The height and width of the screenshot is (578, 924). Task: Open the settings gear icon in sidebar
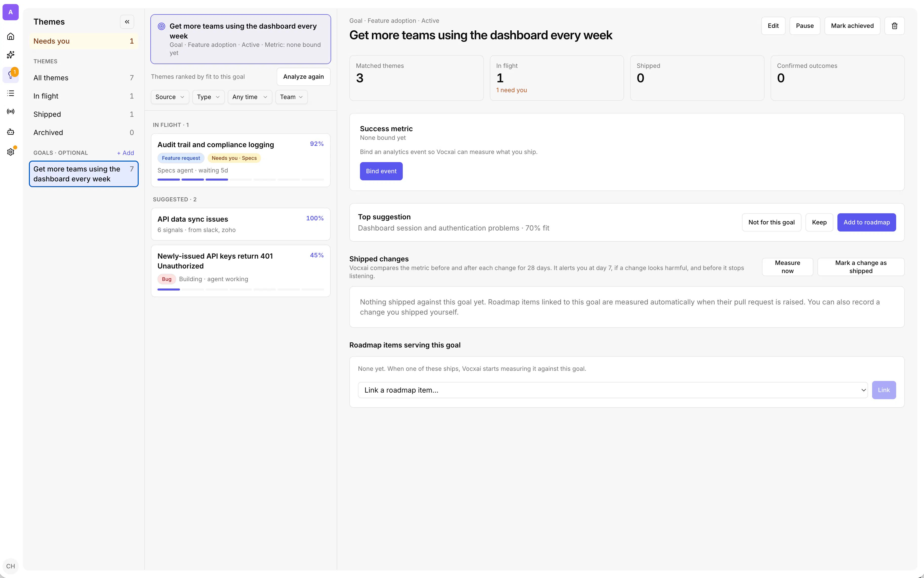coord(11,152)
